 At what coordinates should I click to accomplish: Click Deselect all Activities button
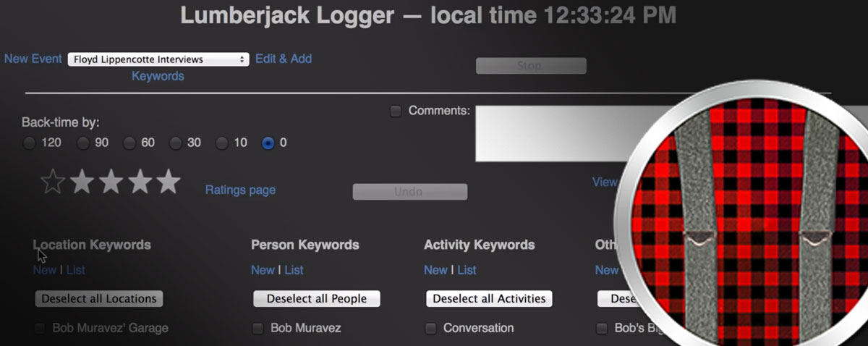(490, 299)
